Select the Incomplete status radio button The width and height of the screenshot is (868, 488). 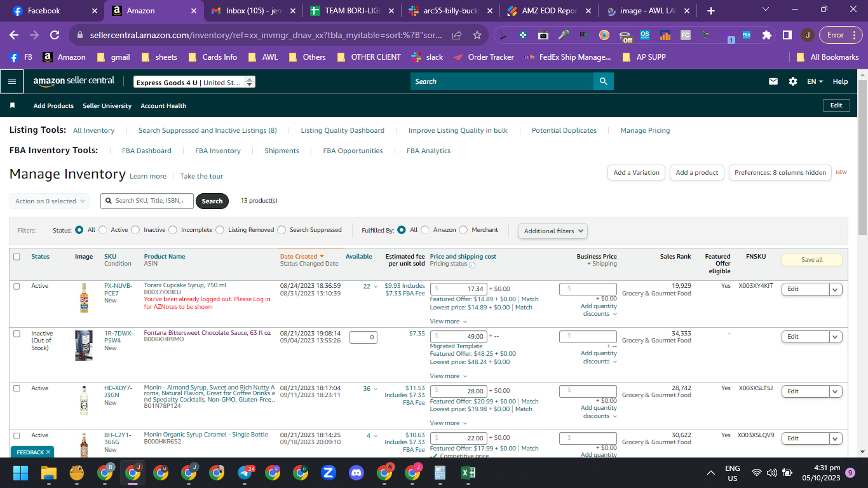pos(172,230)
